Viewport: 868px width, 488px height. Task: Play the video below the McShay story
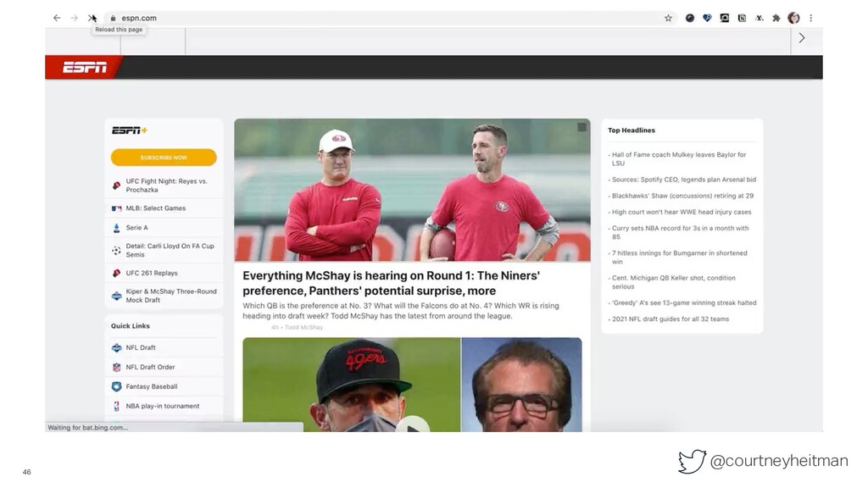click(412, 427)
